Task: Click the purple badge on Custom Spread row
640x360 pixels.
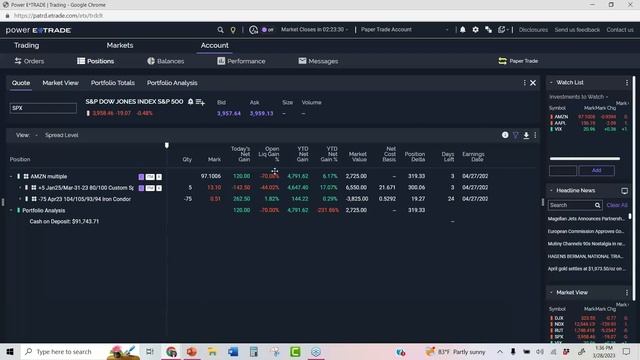Action: click(x=141, y=188)
